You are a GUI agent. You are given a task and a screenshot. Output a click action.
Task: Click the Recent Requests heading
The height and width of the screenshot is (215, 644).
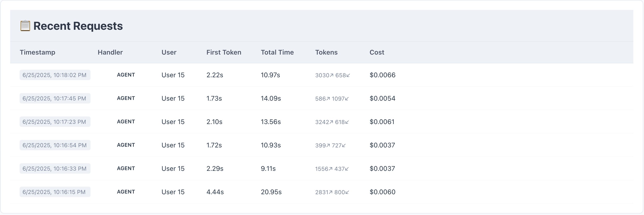(78, 26)
